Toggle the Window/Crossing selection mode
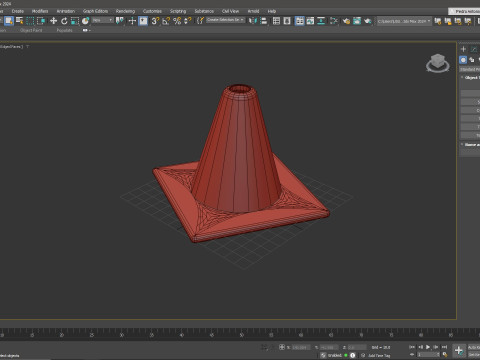Viewport: 480px width, 360px height. point(41,21)
